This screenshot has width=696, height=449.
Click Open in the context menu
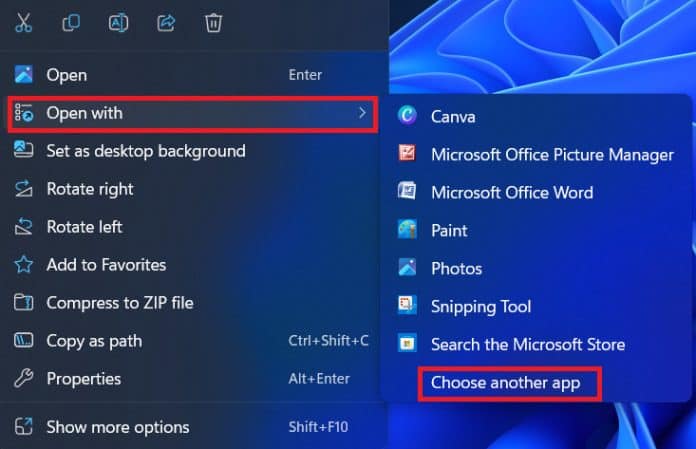click(66, 75)
